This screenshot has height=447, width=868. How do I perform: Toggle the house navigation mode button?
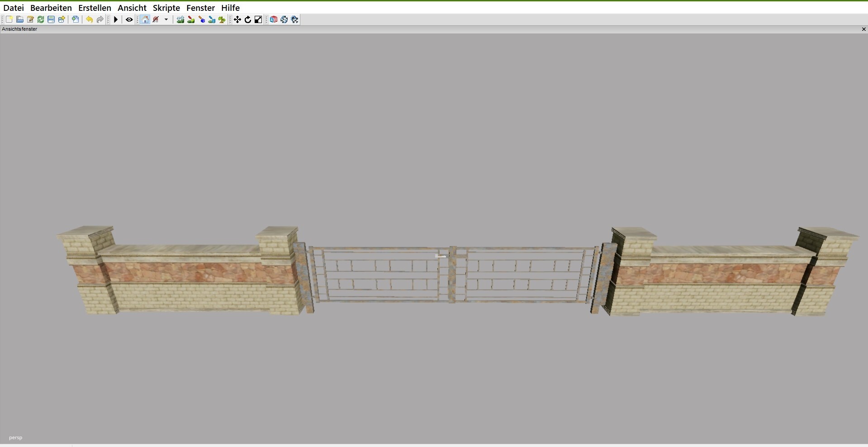(145, 19)
